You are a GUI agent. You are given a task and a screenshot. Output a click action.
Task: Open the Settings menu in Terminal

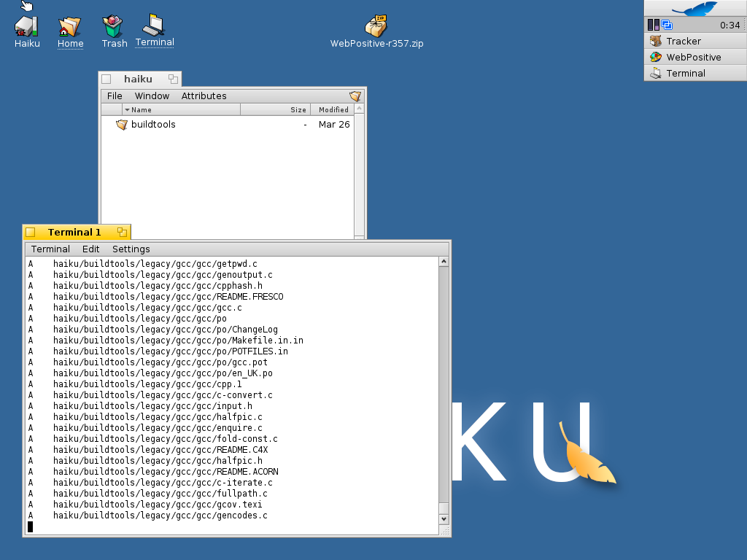(x=131, y=249)
